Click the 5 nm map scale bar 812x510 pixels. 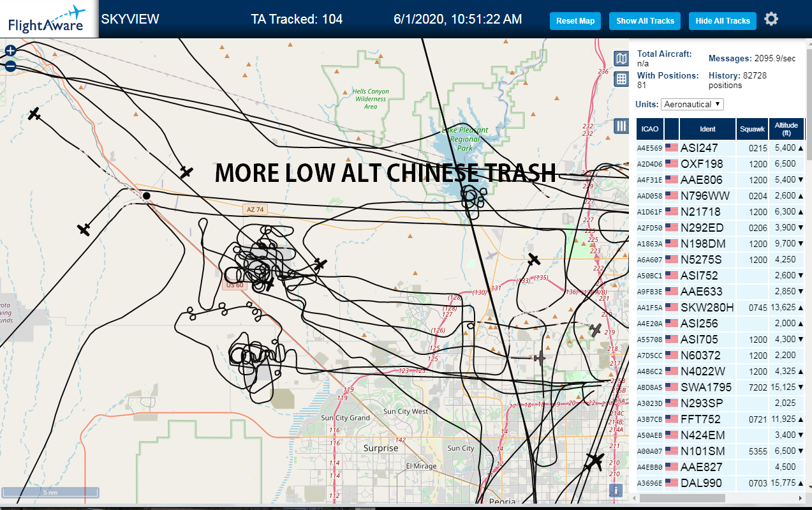pyautogui.click(x=50, y=492)
